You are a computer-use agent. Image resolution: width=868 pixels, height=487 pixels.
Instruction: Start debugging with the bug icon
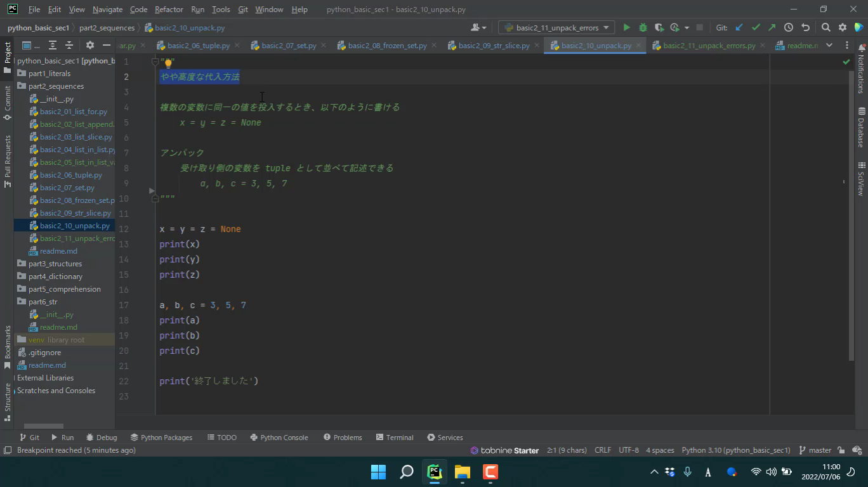643,27
